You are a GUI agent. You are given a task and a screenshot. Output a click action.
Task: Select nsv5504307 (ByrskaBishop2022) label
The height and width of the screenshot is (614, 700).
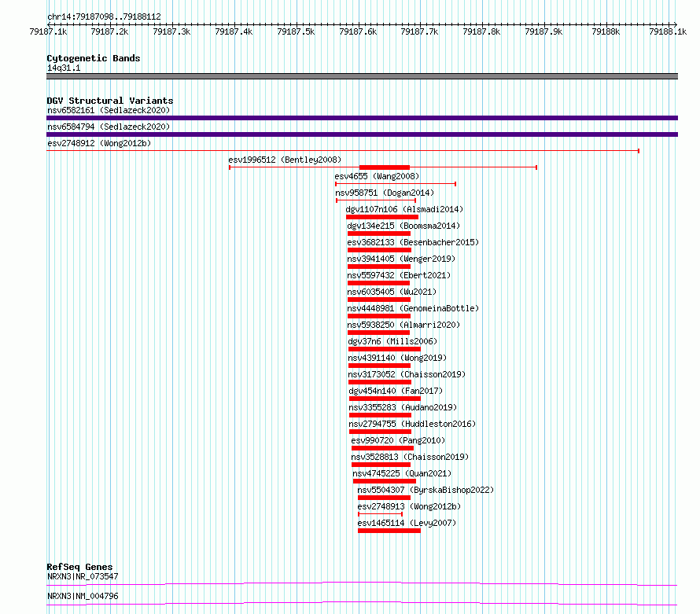point(426,490)
